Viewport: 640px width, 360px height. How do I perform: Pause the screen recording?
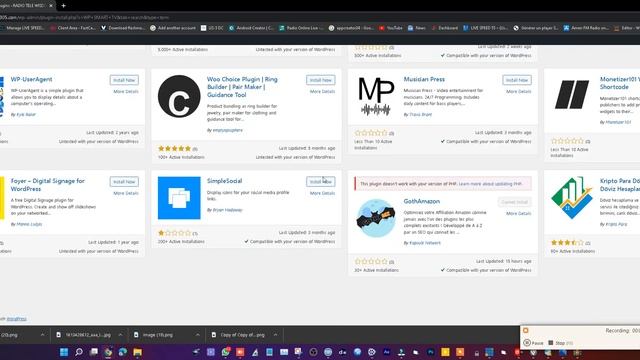pyautogui.click(x=534, y=343)
